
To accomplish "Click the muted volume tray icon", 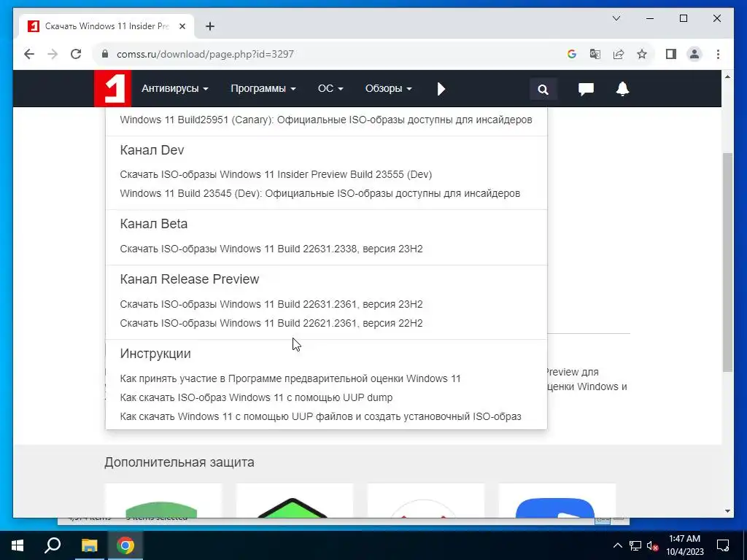I will pyautogui.click(x=652, y=545).
